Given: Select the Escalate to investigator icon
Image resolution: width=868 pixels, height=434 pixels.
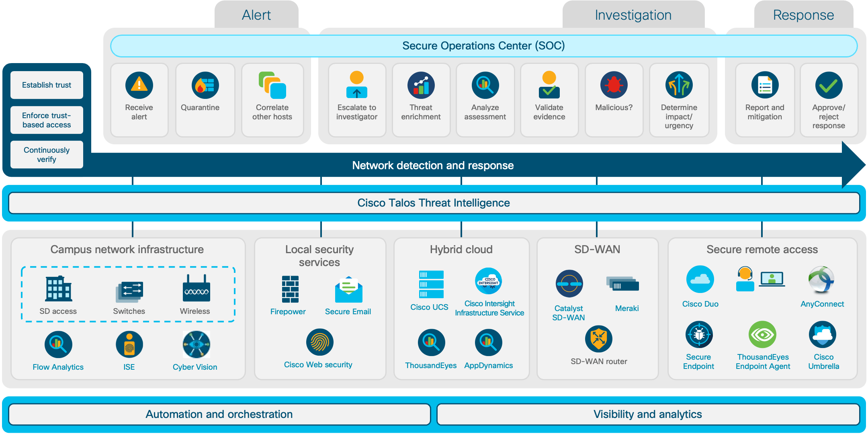Looking at the screenshot, I should (x=356, y=85).
